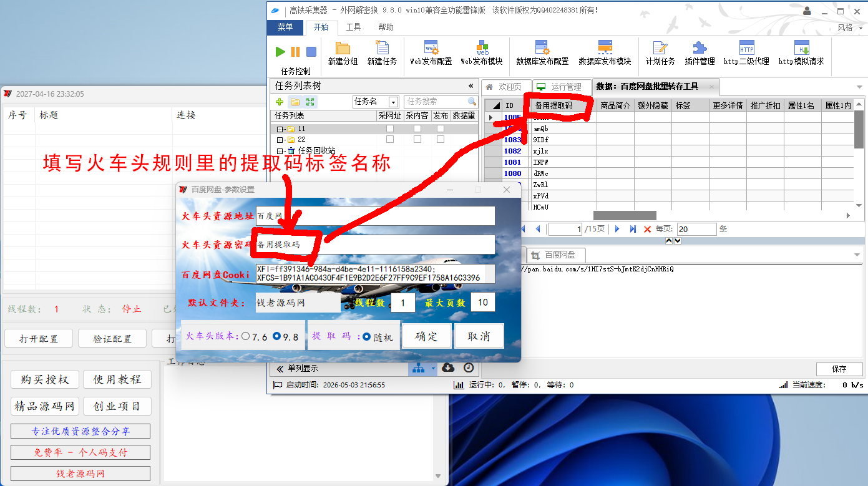Click the yellow folder icon in the task tree toolbar
The height and width of the screenshot is (486, 868).
(295, 102)
